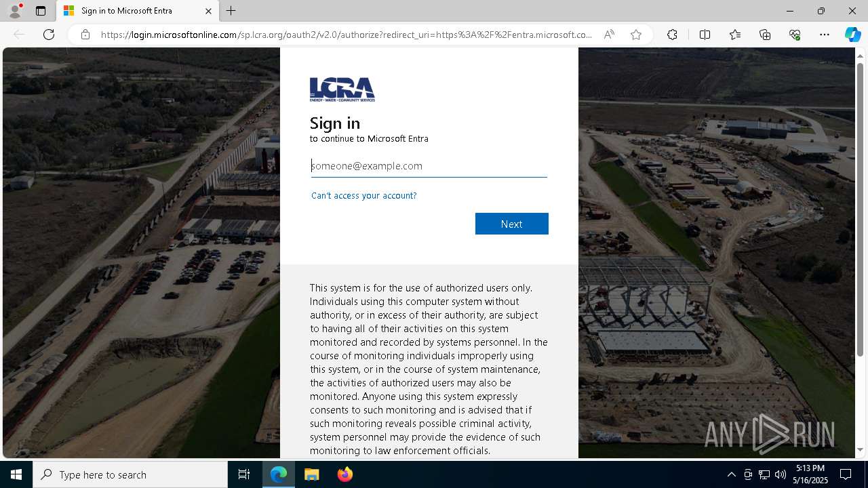Open Task View on taskbar
The image size is (868, 488).
244,474
